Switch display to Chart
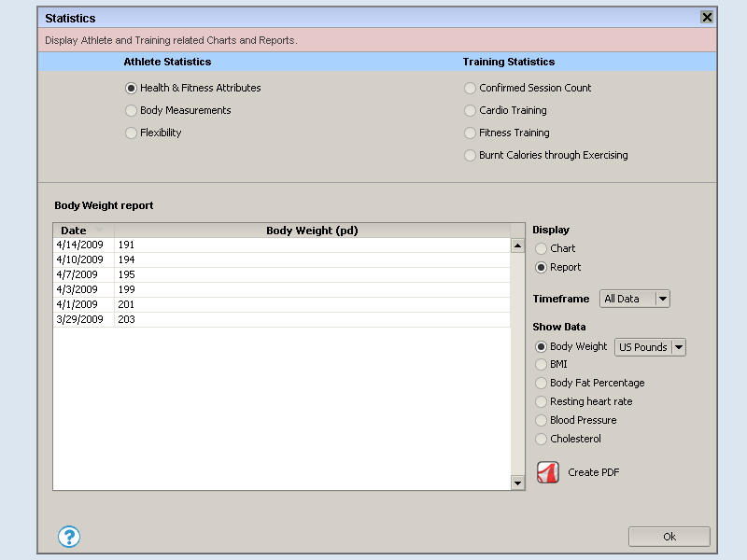Screen dimensions: 747x560 click(x=542, y=248)
